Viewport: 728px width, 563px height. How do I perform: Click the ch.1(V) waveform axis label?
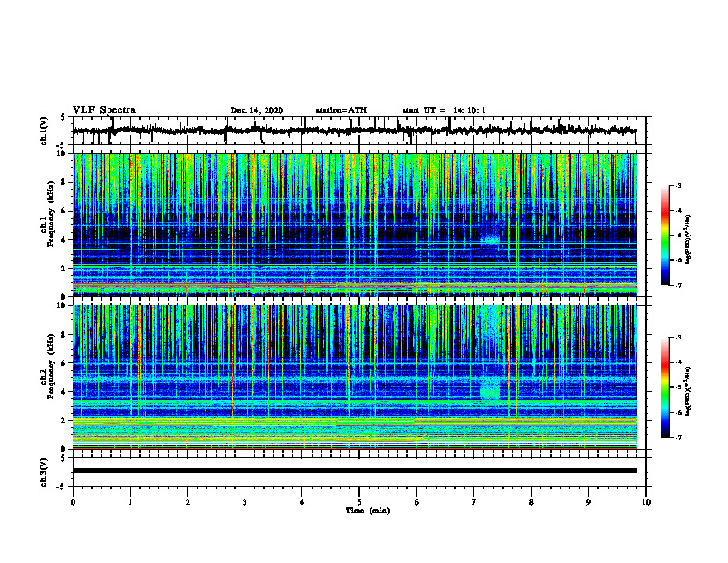(44, 131)
